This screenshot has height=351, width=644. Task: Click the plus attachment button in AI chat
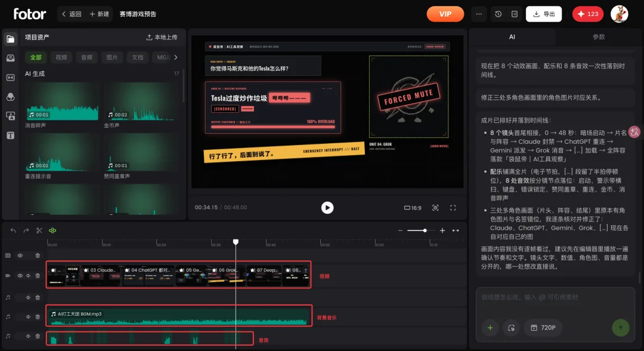coord(490,328)
